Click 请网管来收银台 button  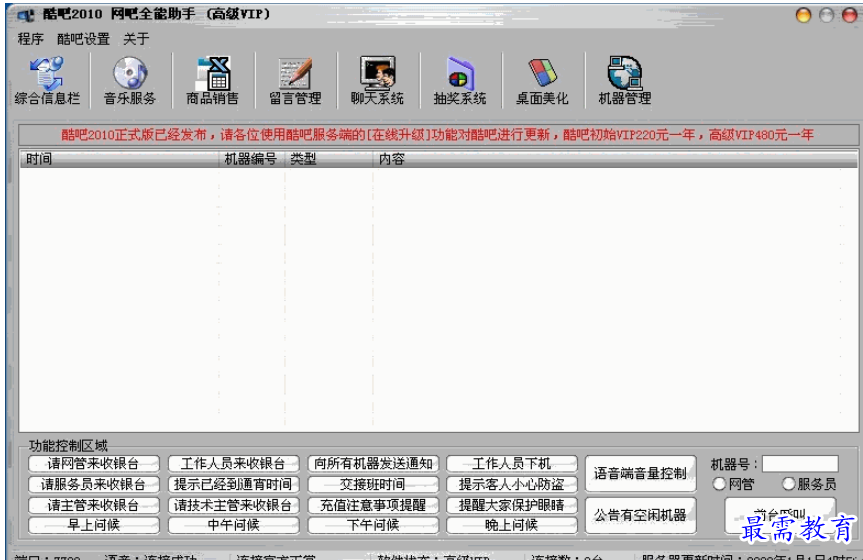[x=94, y=464]
